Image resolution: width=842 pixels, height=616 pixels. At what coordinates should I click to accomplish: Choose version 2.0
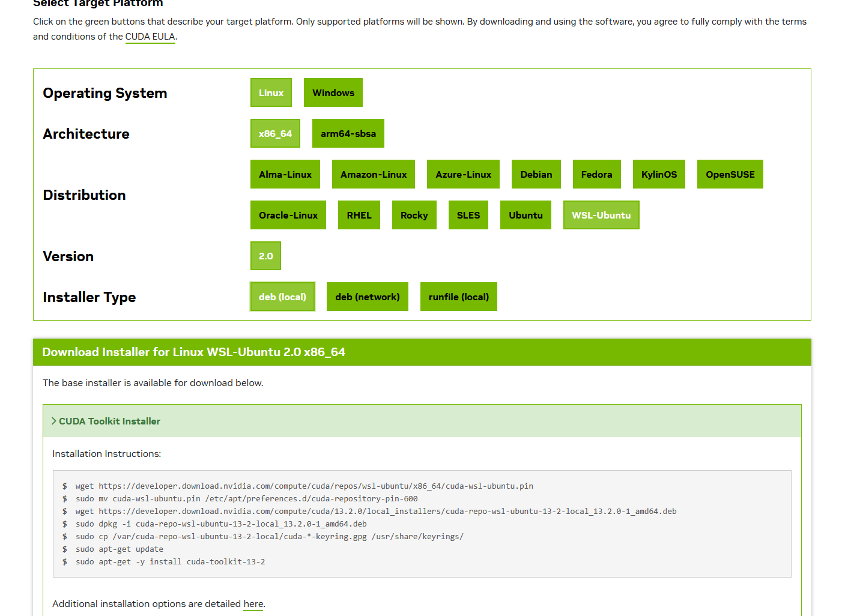[x=265, y=256]
